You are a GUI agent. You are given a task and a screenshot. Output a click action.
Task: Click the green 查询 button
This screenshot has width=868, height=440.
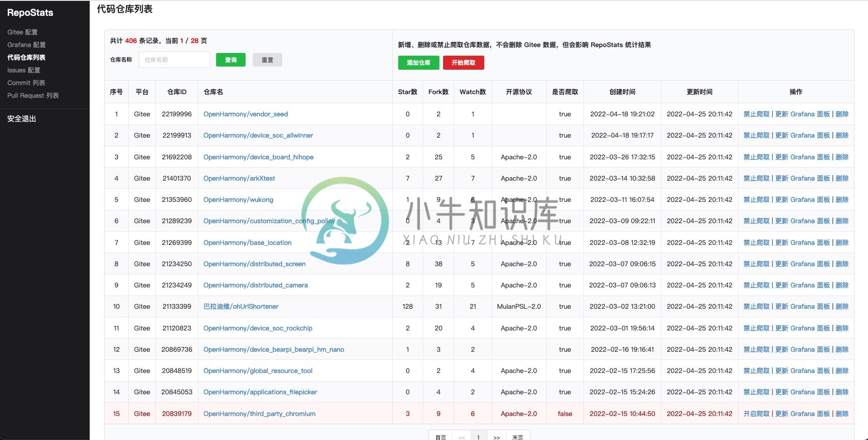point(231,60)
